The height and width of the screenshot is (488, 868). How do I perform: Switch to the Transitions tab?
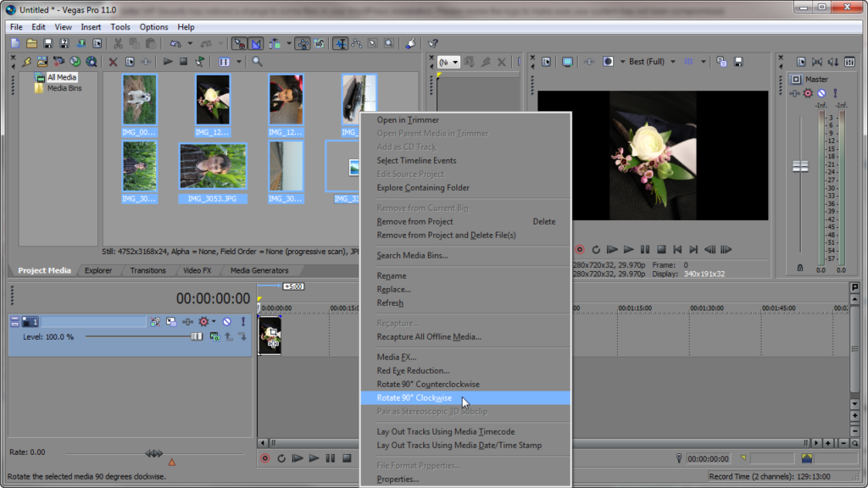coord(147,270)
